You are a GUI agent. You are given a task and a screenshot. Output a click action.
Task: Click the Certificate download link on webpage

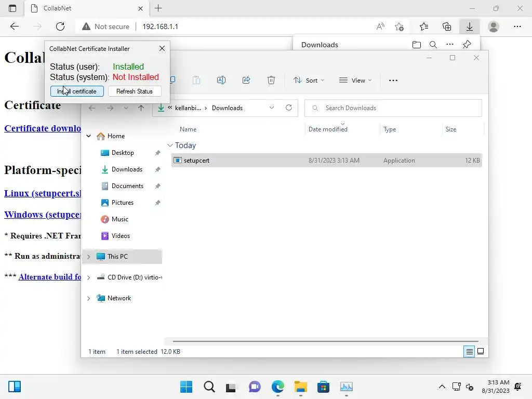click(43, 128)
